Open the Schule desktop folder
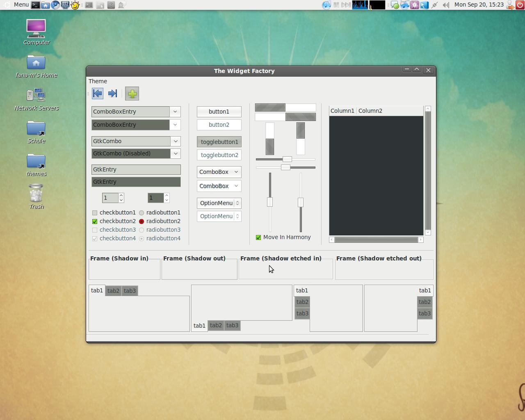The width and height of the screenshot is (525, 420). pyautogui.click(x=37, y=132)
